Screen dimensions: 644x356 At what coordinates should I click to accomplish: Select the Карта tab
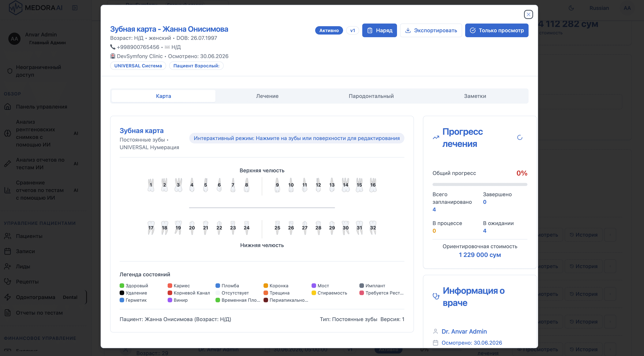(x=163, y=96)
